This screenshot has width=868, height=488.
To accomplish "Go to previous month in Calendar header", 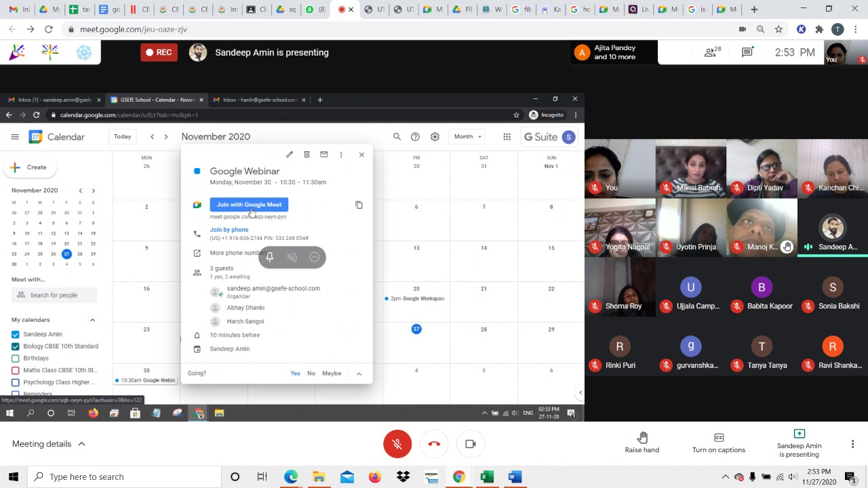I will tap(152, 137).
